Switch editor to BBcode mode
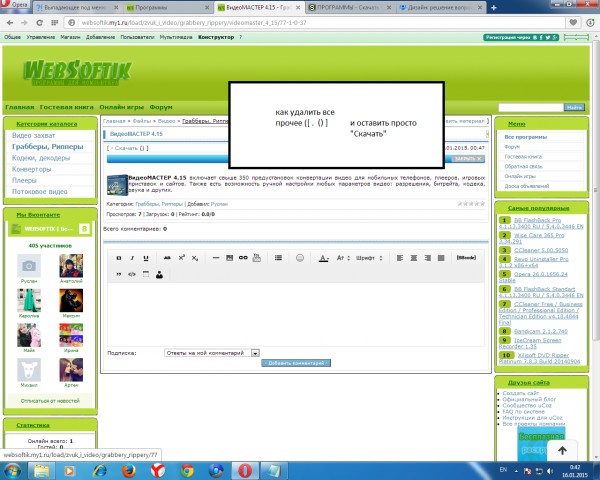Viewport: 600px width, 480px height. 466,258
